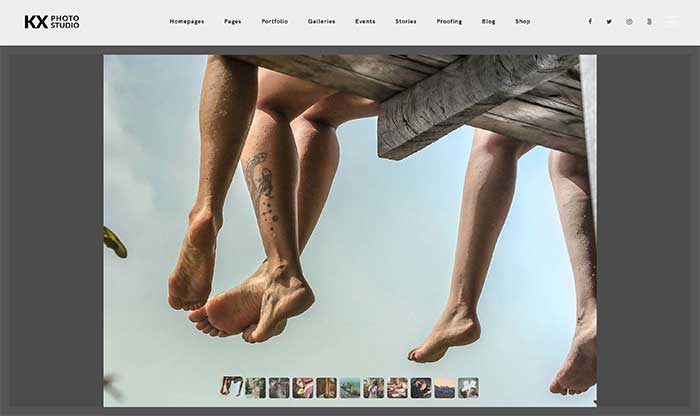Click the KX Photo Studio logo
700x416 pixels.
[52, 21]
